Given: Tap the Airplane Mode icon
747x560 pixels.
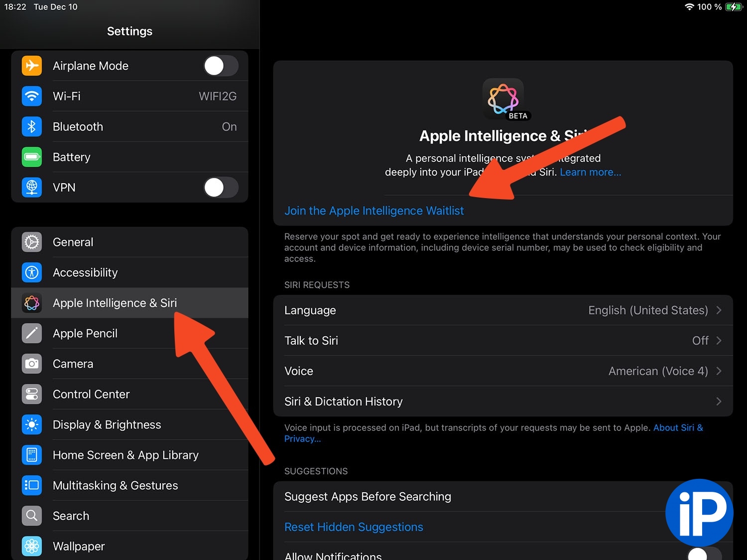Looking at the screenshot, I should [x=32, y=66].
